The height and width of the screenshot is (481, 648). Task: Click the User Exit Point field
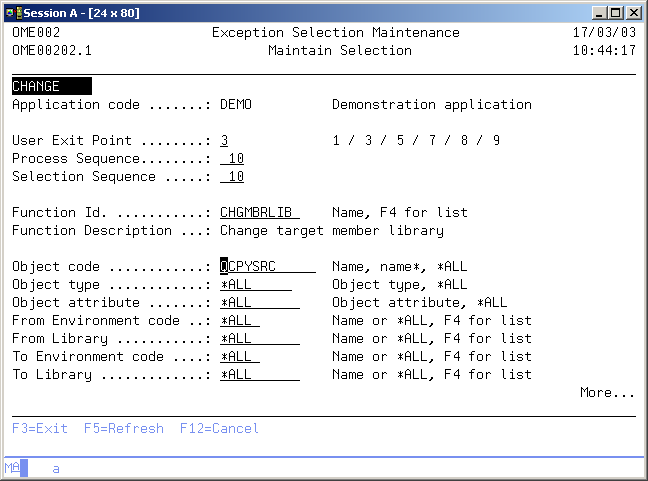(225, 141)
